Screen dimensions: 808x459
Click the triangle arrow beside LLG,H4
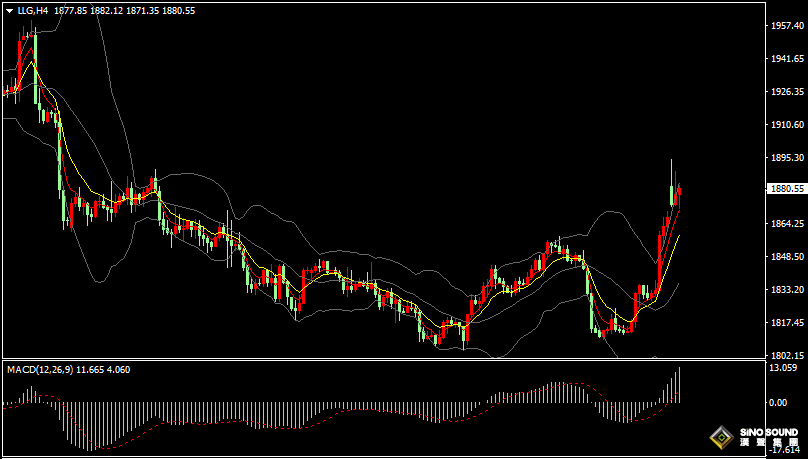9,10
